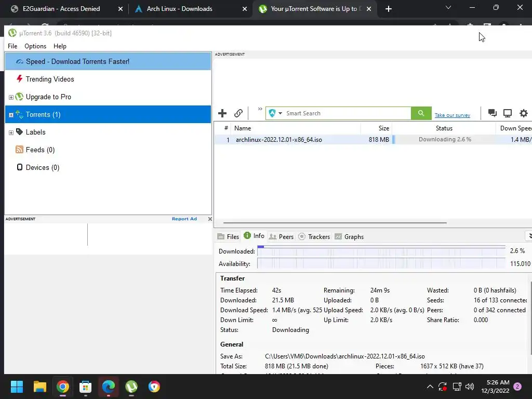Open Microsoft Store from the taskbar

pyautogui.click(x=86, y=387)
